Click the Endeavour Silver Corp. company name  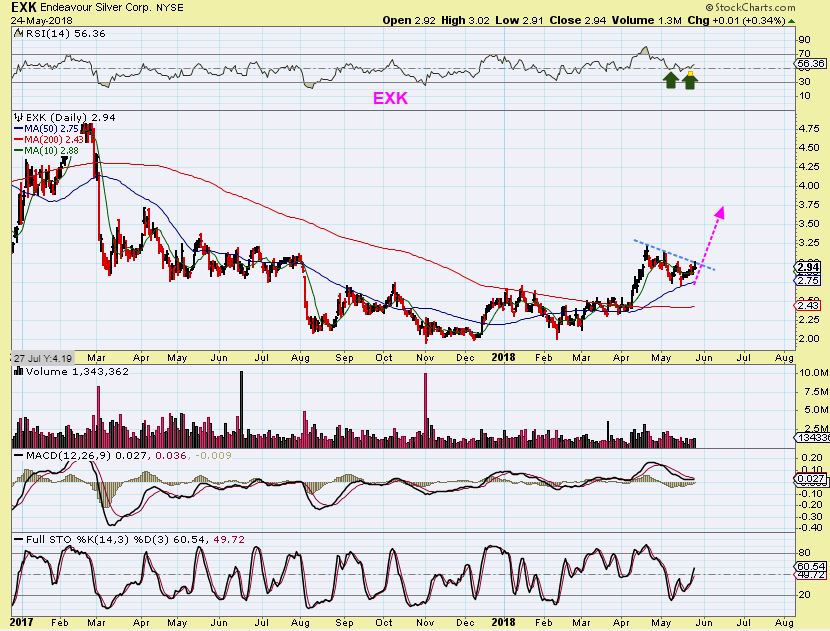tap(96, 8)
